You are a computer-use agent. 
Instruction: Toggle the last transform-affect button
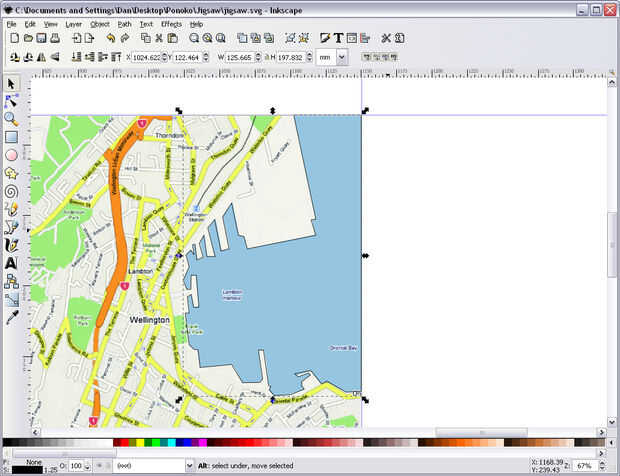394,57
